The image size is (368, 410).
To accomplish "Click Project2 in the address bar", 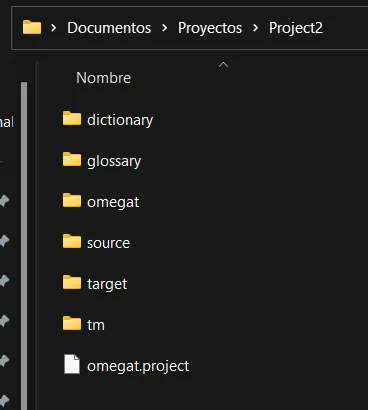I will point(296,28).
